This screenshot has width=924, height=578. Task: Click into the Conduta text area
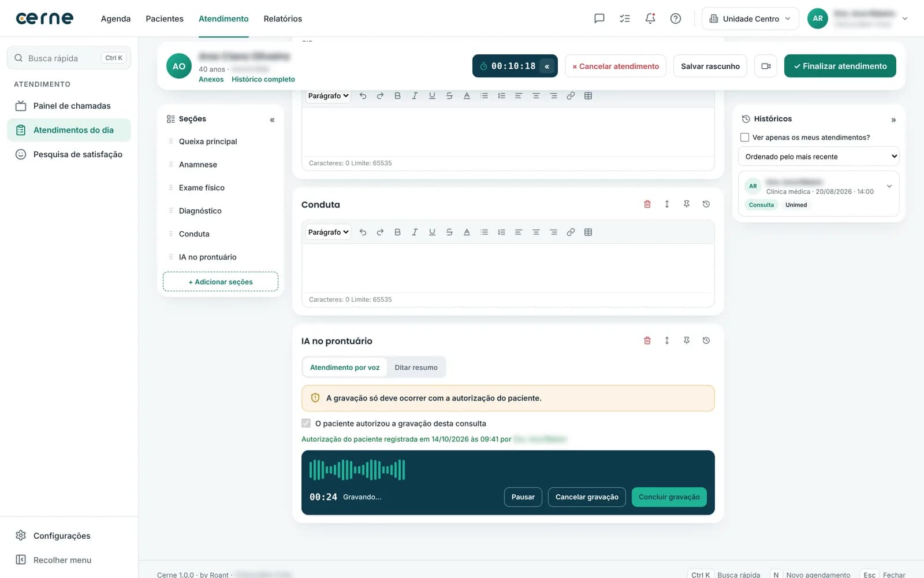[508, 268]
